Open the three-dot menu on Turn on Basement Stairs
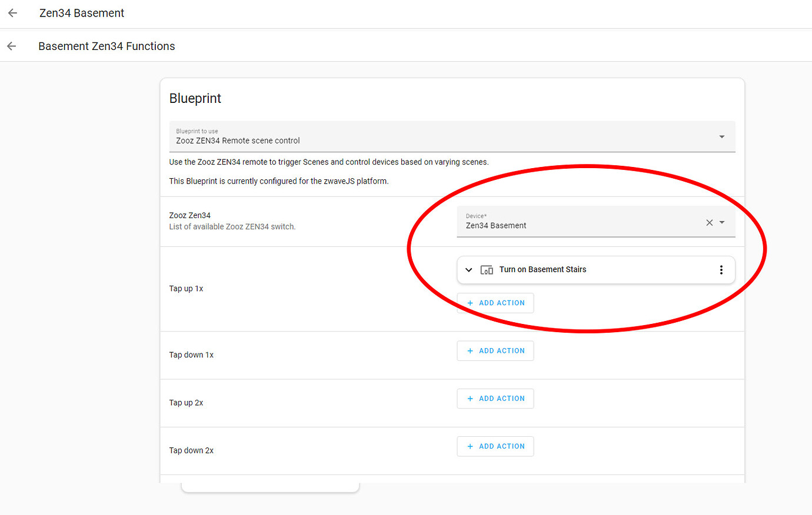812x515 pixels. 721,269
